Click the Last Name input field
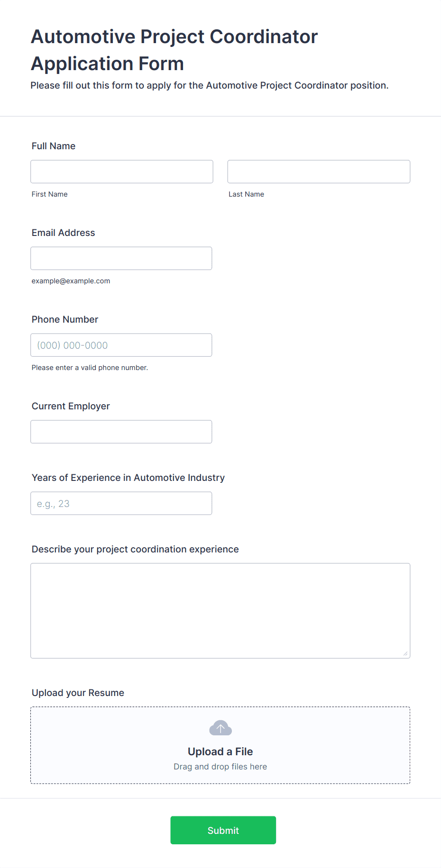The image size is (441, 868). [319, 172]
